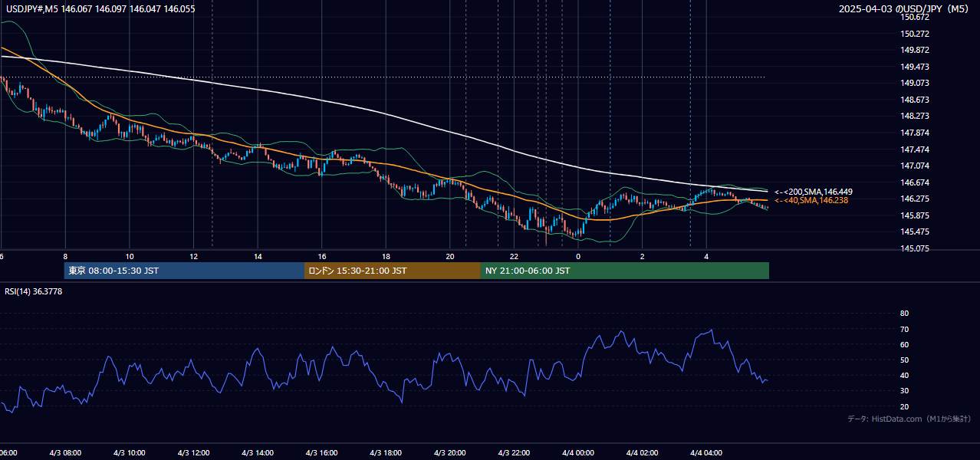Screen dimensions: 980x460
Task: Click price axis label 145.875
Action: [915, 215]
